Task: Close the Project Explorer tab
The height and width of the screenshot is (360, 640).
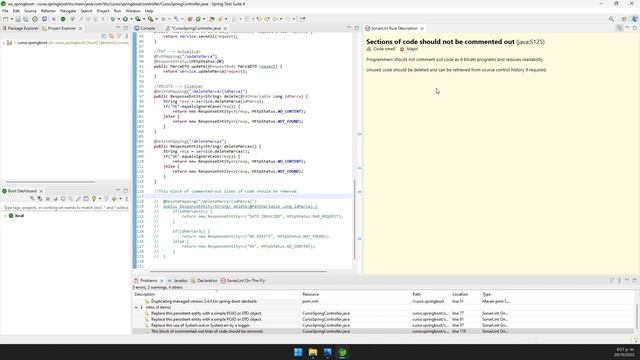Action: [80, 28]
